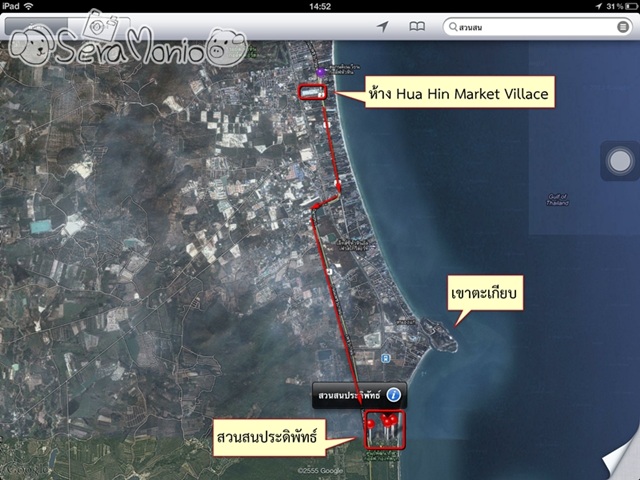
Task: Tap the info button on สวนสนประดิพัทธ์ callout
Action: pos(393,395)
